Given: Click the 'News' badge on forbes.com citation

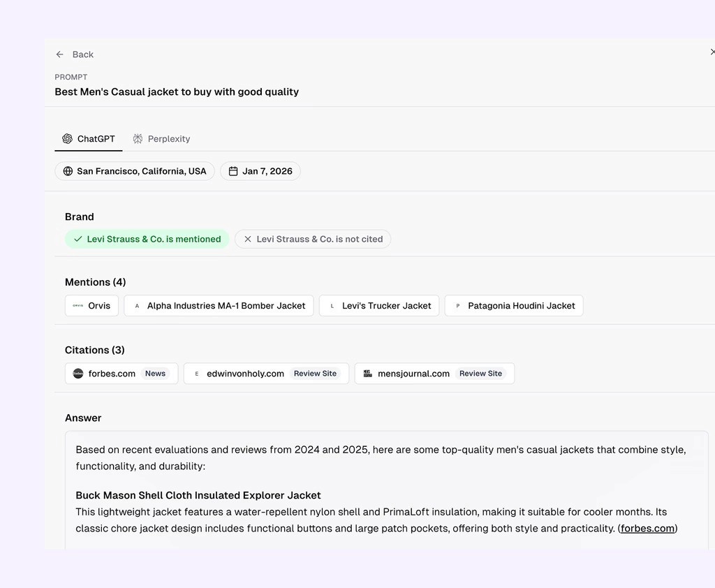Looking at the screenshot, I should coord(155,373).
